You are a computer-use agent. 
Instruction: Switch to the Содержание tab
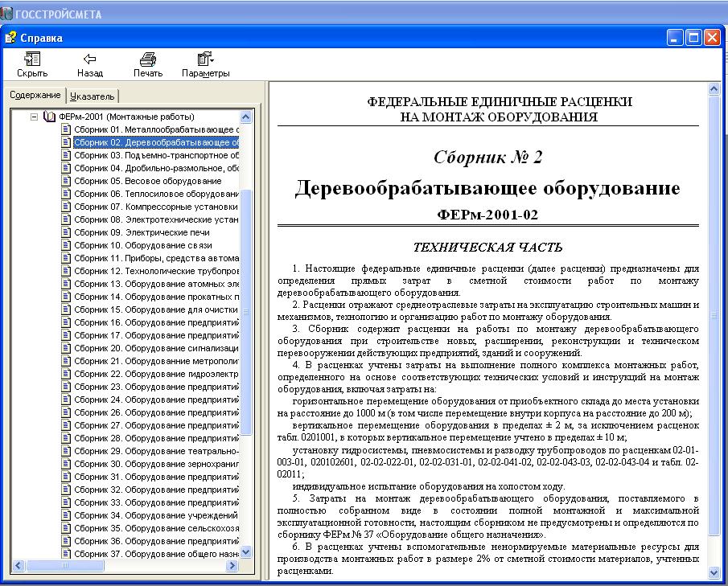tap(35, 95)
